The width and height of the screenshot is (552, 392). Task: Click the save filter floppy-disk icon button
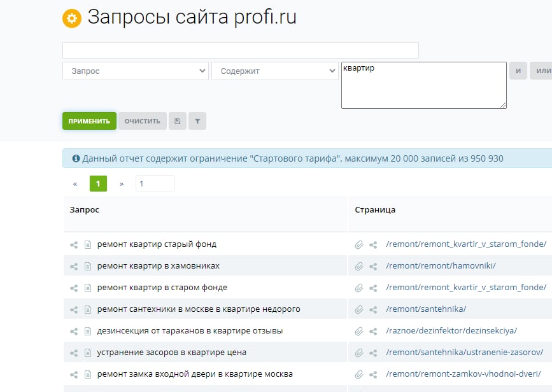point(178,121)
